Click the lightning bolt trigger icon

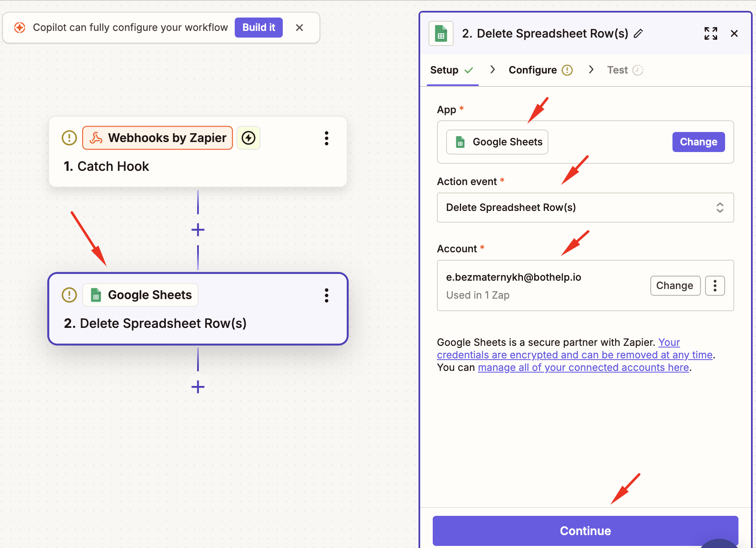(x=249, y=138)
